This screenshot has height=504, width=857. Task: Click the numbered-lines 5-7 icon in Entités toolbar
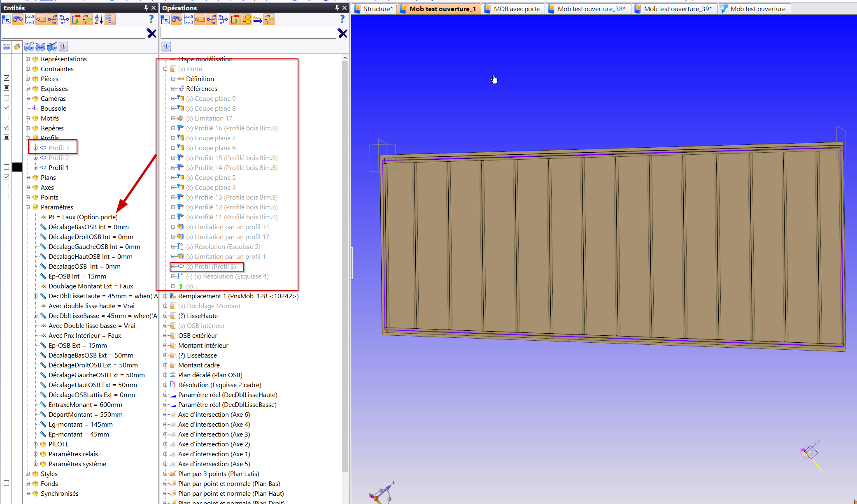(x=30, y=19)
